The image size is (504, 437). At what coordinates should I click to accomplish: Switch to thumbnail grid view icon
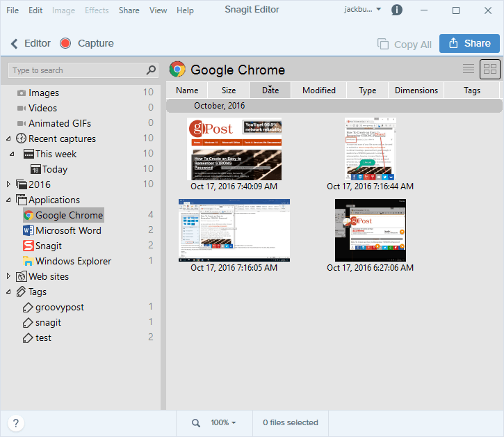coord(490,69)
